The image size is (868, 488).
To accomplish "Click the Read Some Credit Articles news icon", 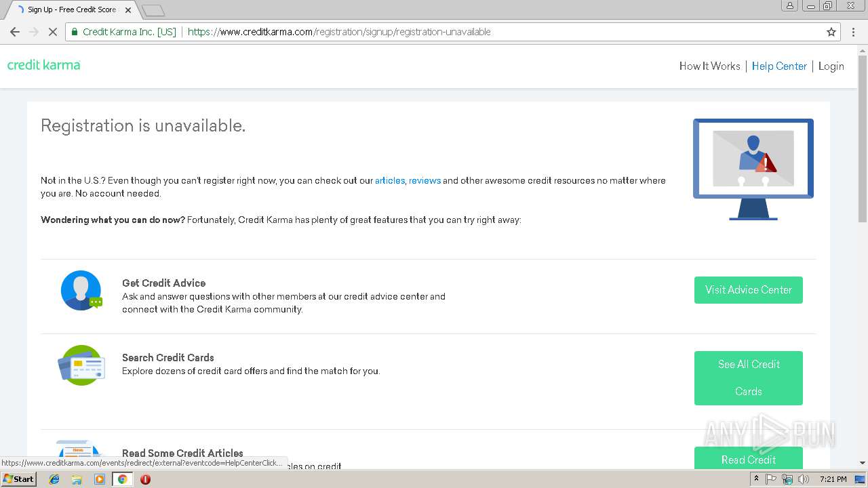I will point(79,449).
